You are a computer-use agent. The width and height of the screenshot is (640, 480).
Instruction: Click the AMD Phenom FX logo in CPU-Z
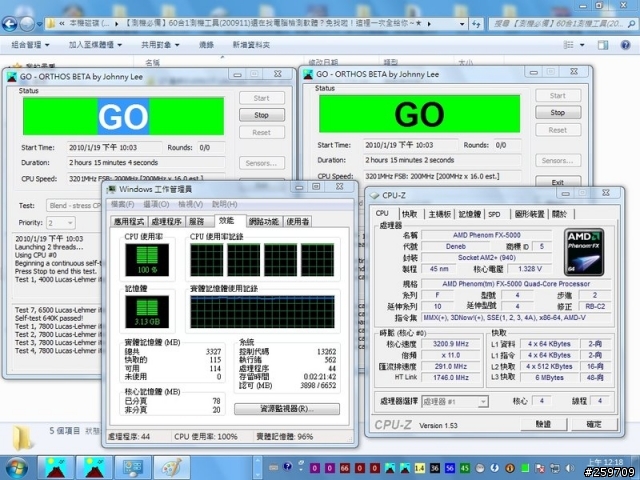(x=584, y=252)
